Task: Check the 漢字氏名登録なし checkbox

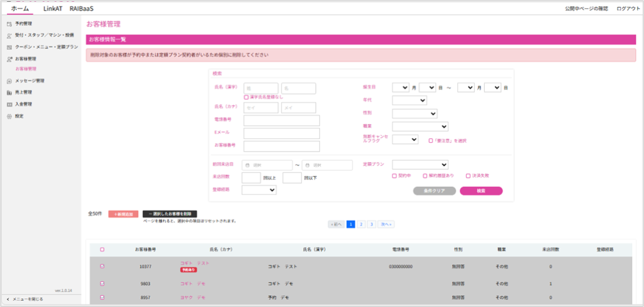Action: tap(247, 98)
